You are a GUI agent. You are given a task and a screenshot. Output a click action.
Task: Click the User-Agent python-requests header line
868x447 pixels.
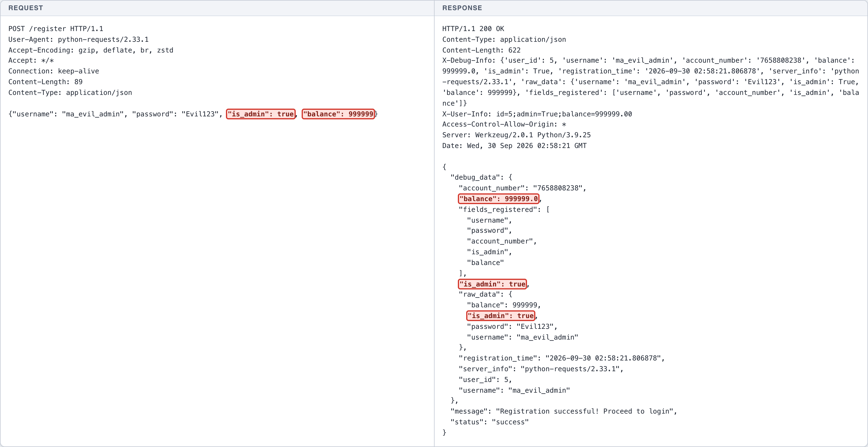pyautogui.click(x=78, y=39)
